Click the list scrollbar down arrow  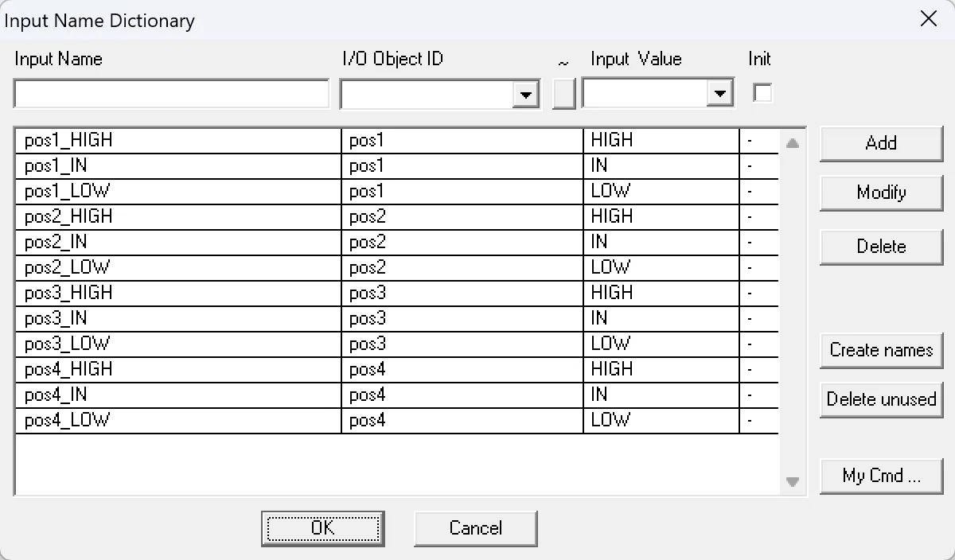[792, 481]
